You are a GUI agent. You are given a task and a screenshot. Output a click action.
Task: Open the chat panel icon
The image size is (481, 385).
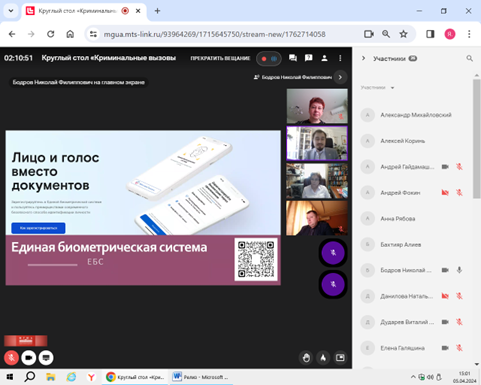tap(293, 58)
